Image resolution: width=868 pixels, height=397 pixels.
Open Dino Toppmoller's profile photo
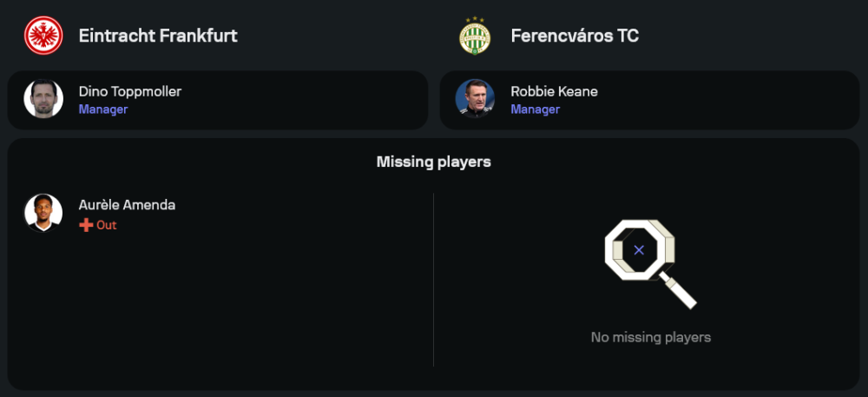click(x=43, y=99)
